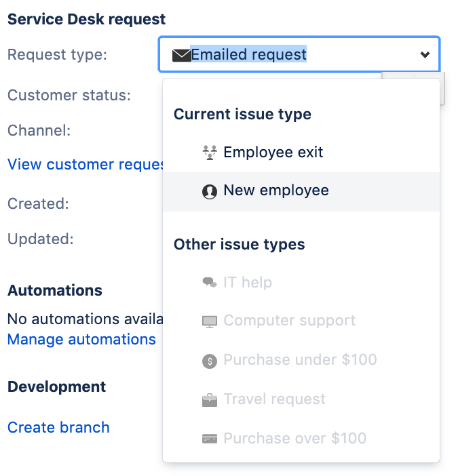The image size is (475, 476).
Task: Click the envelope icon beside Emailed request
Action: [x=181, y=55]
